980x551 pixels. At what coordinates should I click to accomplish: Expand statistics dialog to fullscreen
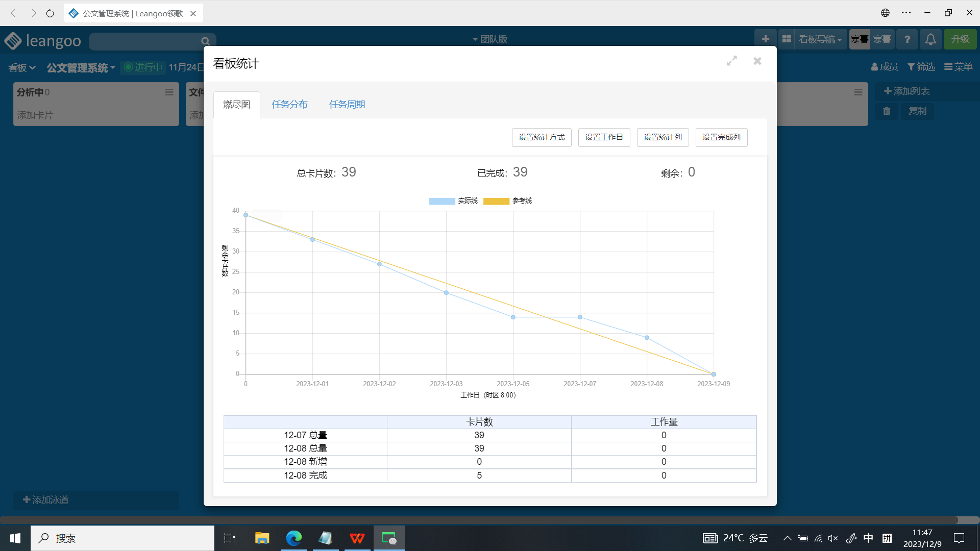coord(732,61)
